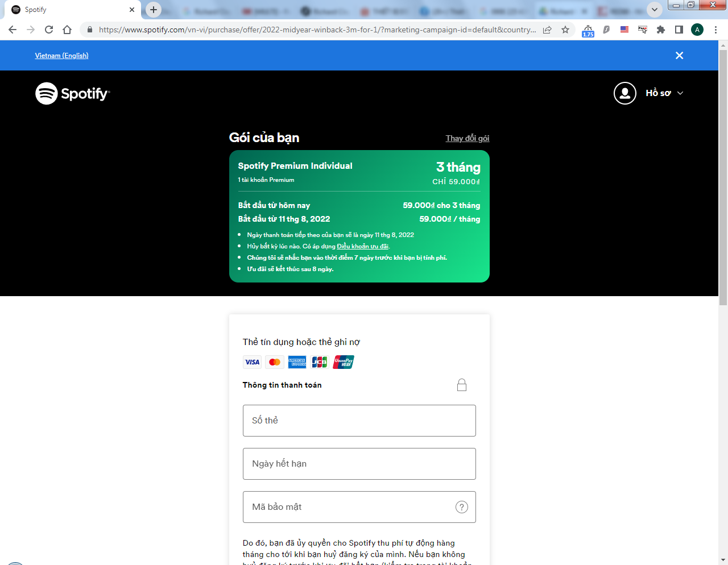The height and width of the screenshot is (565, 728).
Task: Focus the Mã bảo mật security code field
Action: [359, 507]
